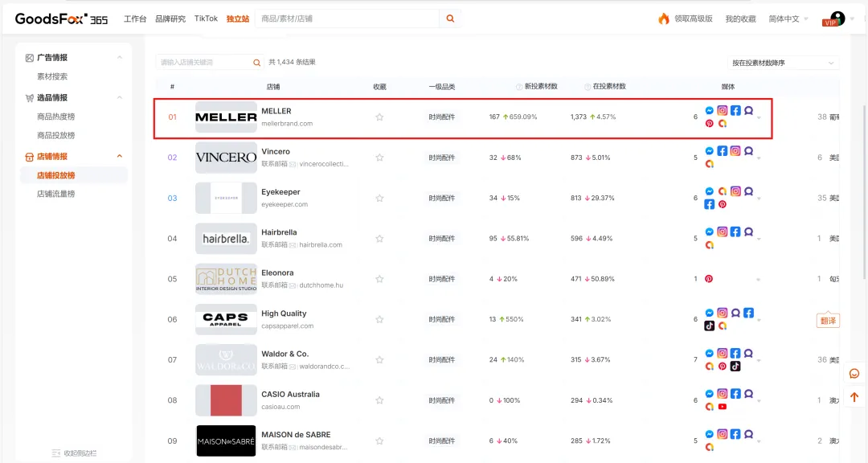Screen dimensions: 868x463
Task: Click the back-to-top arrow button
Action: click(x=854, y=397)
